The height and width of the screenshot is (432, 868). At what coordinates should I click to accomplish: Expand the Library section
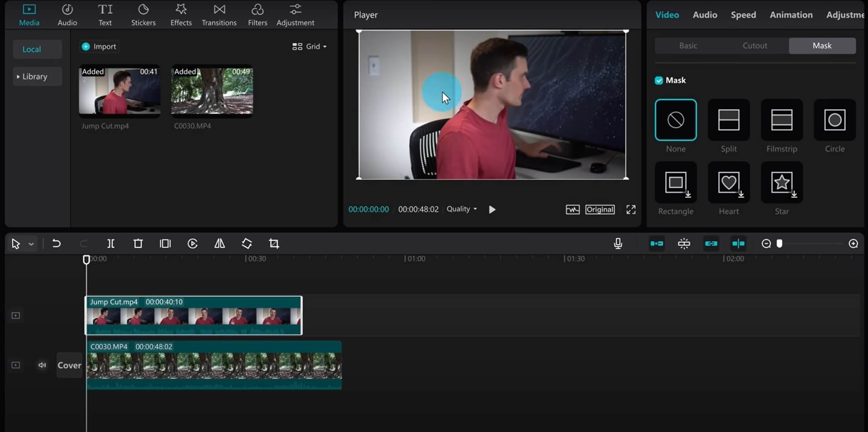point(37,77)
